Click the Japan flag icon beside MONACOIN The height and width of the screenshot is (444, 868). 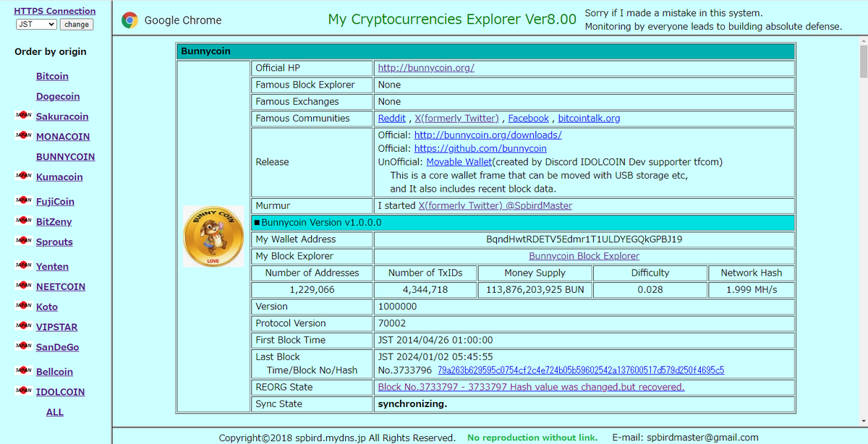click(x=22, y=136)
